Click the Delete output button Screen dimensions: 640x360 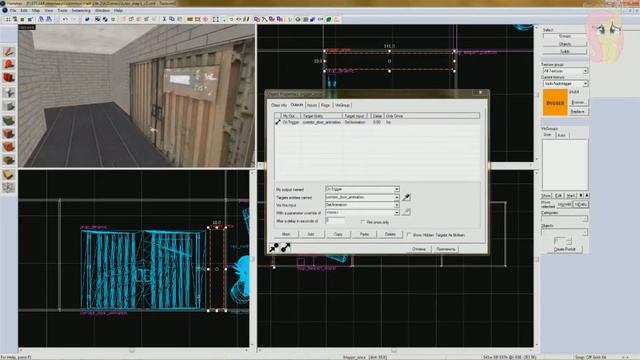coord(390,234)
